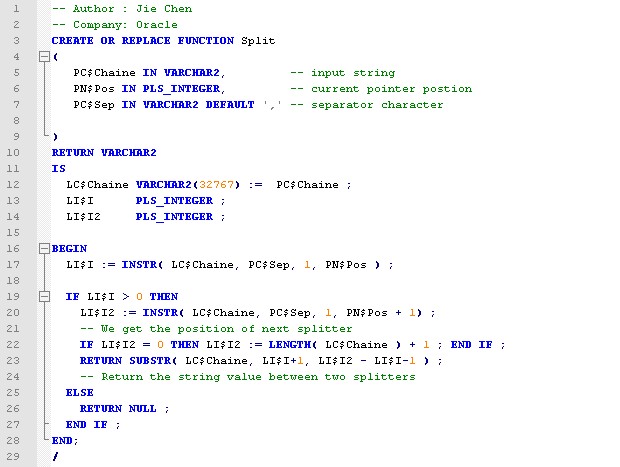620x467 pixels.
Task: Collapse the BEGIN block fold marker
Action: [x=43, y=249]
